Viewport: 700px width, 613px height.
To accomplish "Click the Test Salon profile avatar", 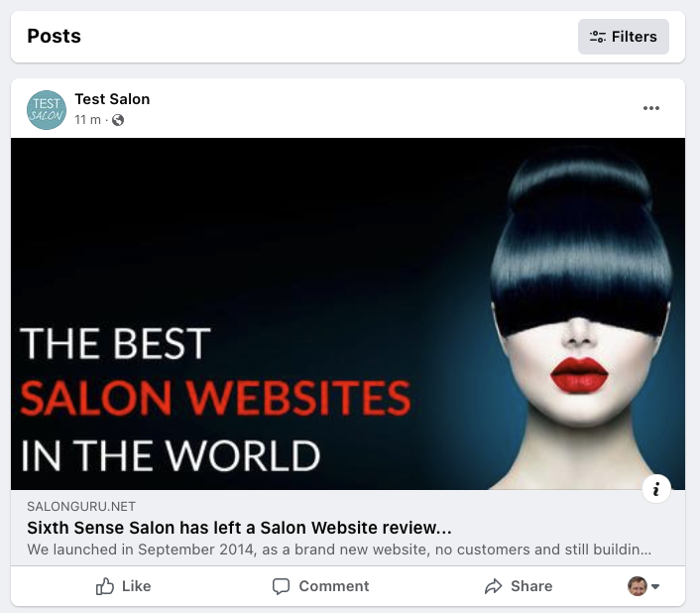I will (47, 110).
